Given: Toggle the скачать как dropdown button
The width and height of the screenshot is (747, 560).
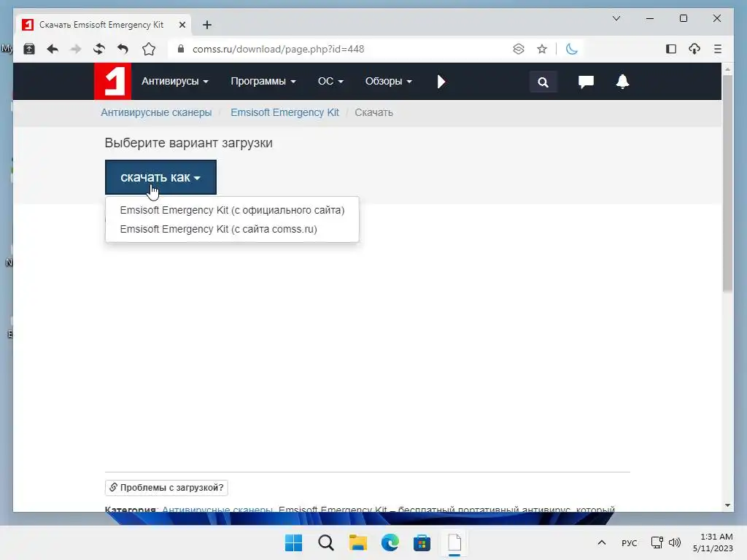Looking at the screenshot, I should pos(160,177).
